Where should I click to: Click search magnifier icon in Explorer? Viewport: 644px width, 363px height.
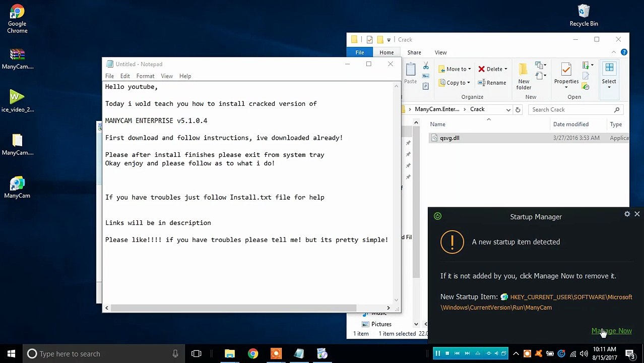coord(617,109)
